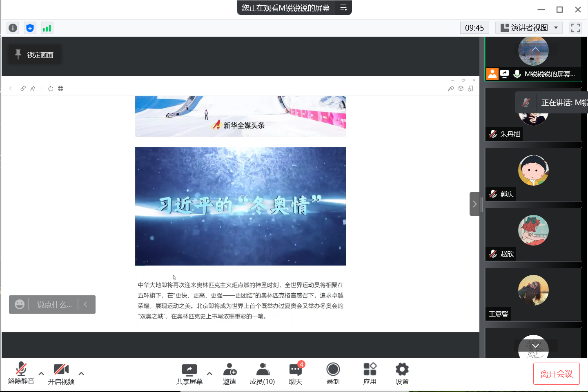Open the Invite (邀请) icon
Viewport: 588px width, 392px height.
pyautogui.click(x=229, y=374)
